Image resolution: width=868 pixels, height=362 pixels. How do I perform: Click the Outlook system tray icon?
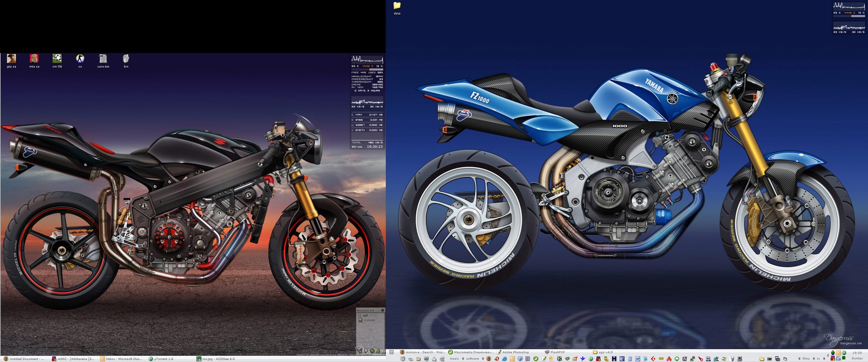coord(838,352)
